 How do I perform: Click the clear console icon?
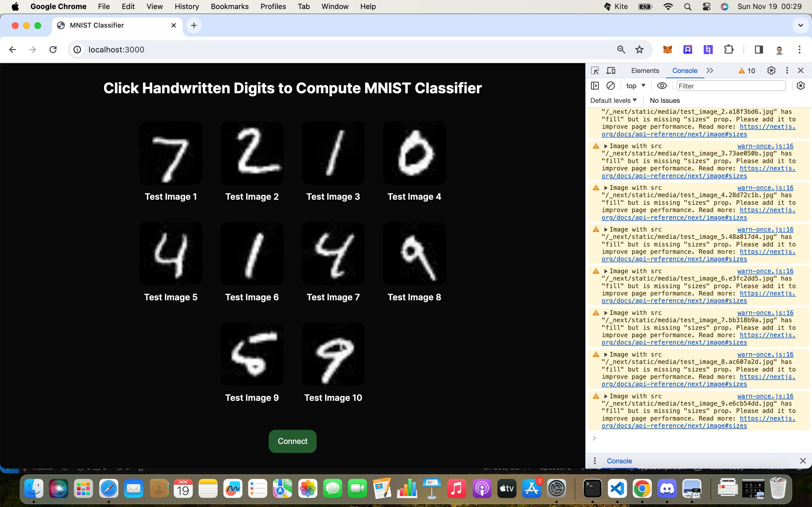coord(610,86)
